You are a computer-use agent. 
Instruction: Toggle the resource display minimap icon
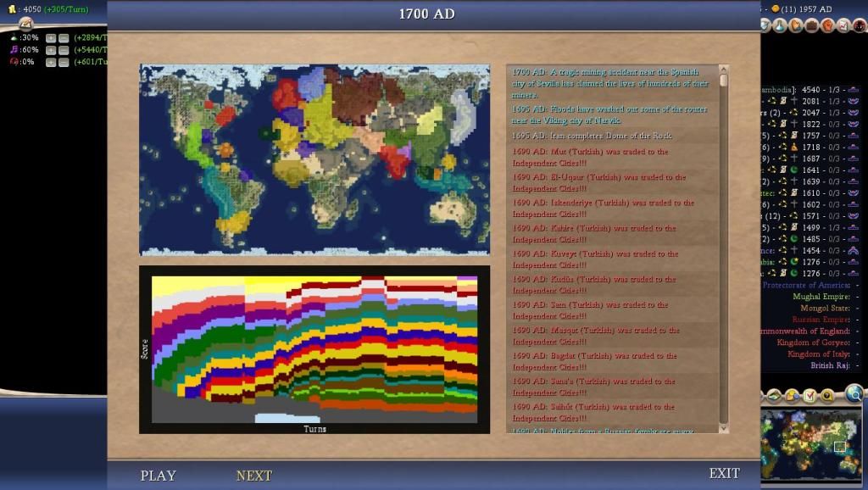pos(793,397)
